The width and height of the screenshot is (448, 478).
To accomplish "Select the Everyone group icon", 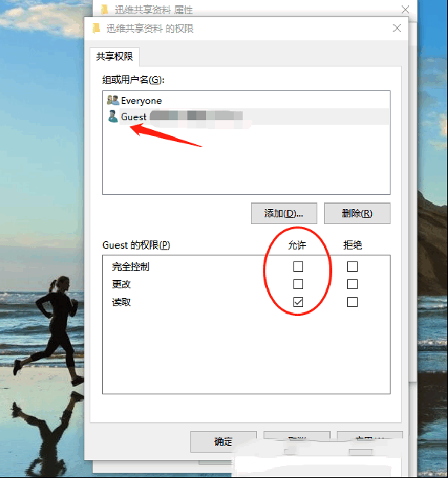I will click(113, 100).
